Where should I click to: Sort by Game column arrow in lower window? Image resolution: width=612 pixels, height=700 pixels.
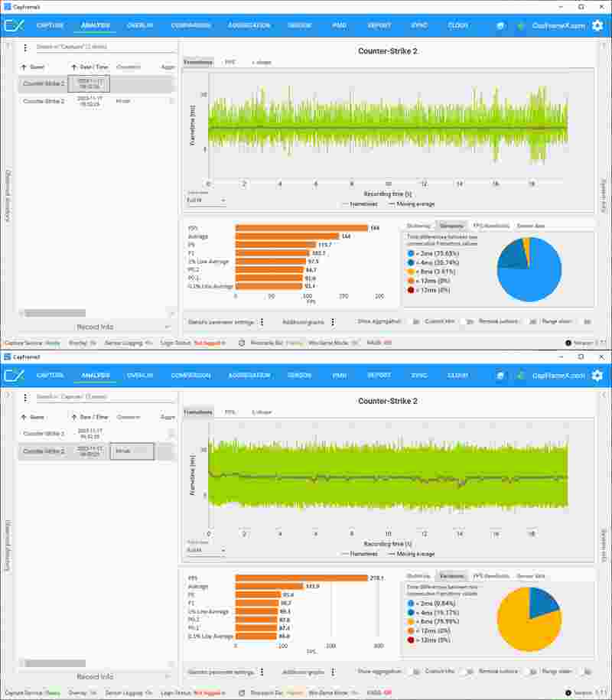coord(24,417)
